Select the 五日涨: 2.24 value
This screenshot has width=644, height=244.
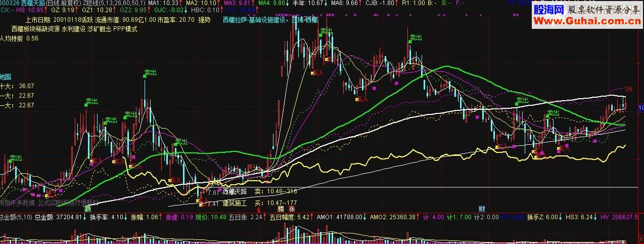(x=245, y=217)
